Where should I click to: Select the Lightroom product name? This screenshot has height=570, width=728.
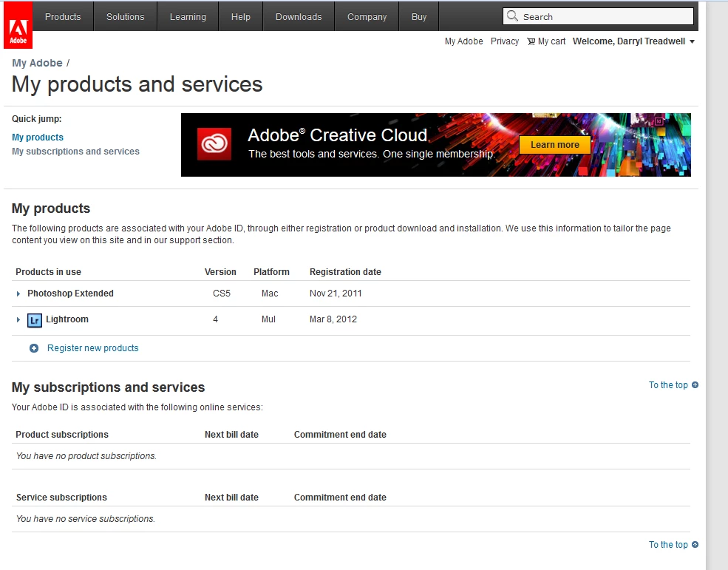click(67, 319)
